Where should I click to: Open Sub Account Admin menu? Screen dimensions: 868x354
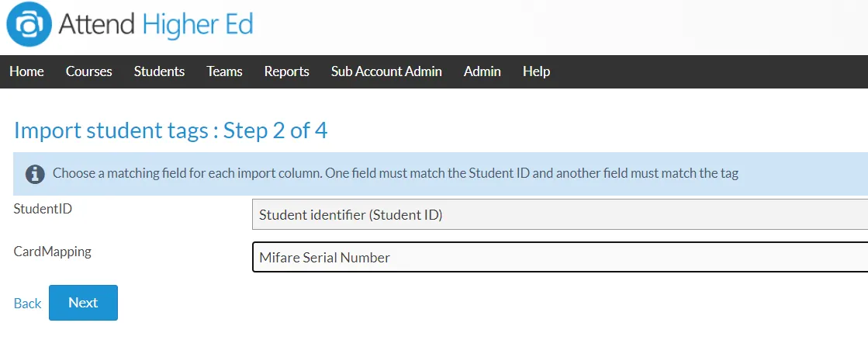click(x=386, y=71)
